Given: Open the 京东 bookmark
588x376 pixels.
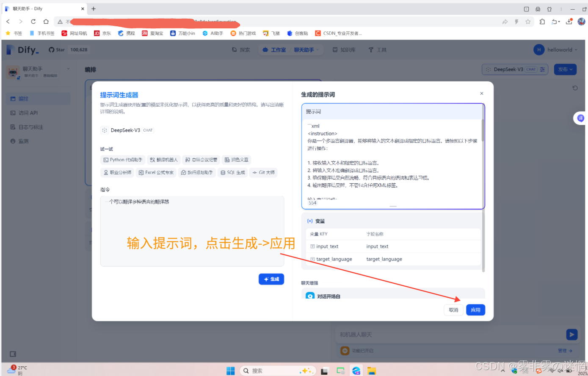Looking at the screenshot, I should pyautogui.click(x=102, y=33).
